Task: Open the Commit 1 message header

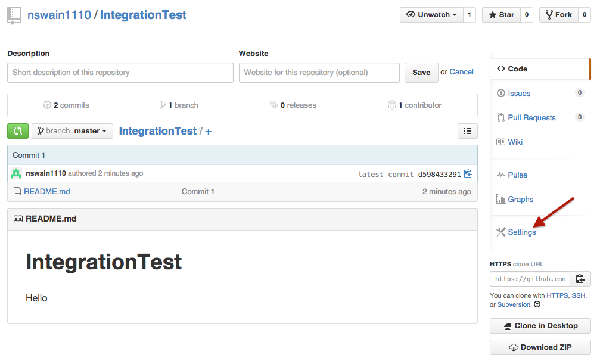Action: 29,155
